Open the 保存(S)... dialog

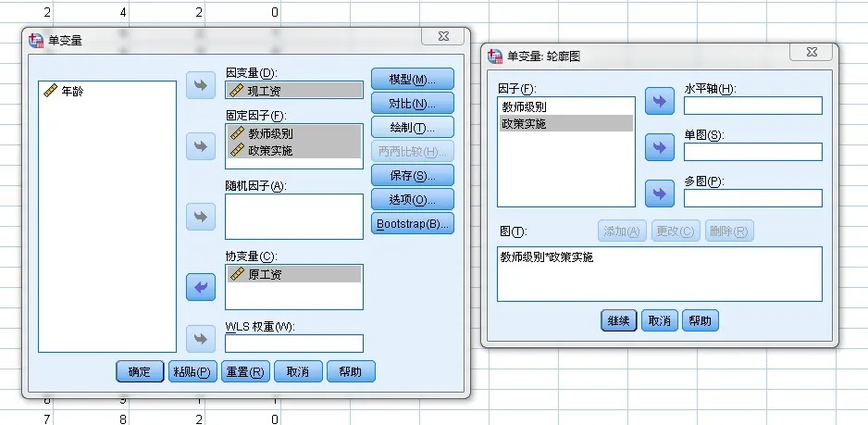point(413,176)
